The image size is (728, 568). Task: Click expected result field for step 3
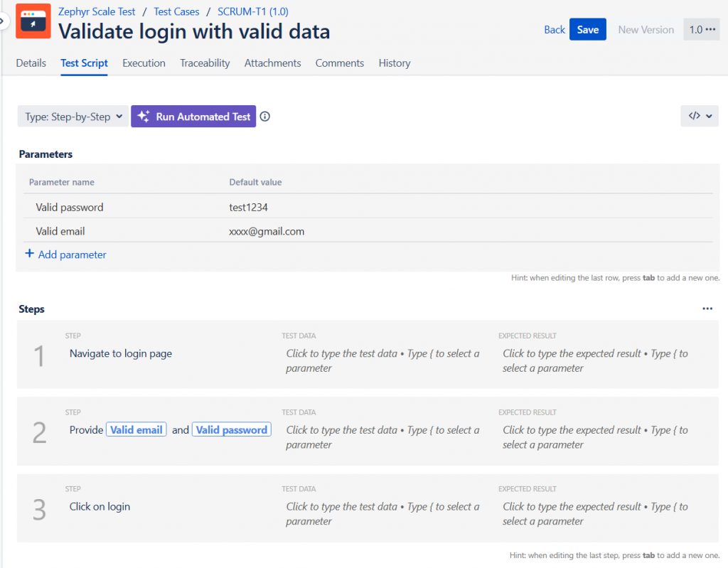click(x=595, y=513)
